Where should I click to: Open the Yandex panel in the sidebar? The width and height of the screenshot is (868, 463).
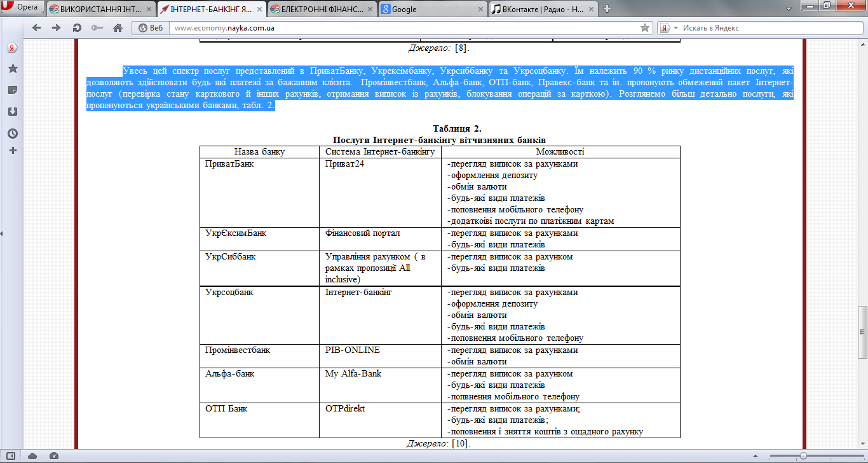(12, 48)
